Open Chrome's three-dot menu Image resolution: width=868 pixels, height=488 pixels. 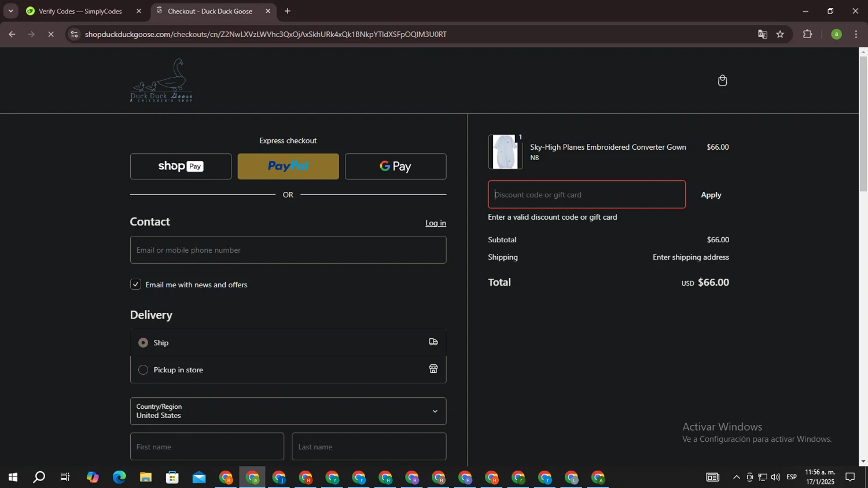[x=856, y=34]
